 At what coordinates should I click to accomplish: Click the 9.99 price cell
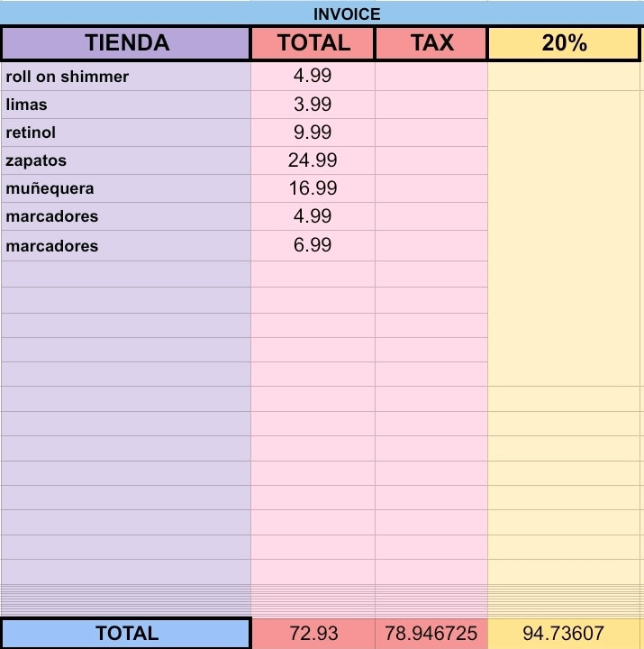313,133
